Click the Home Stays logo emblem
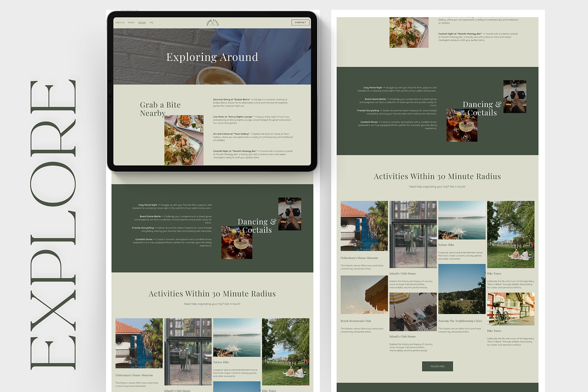 point(212,22)
